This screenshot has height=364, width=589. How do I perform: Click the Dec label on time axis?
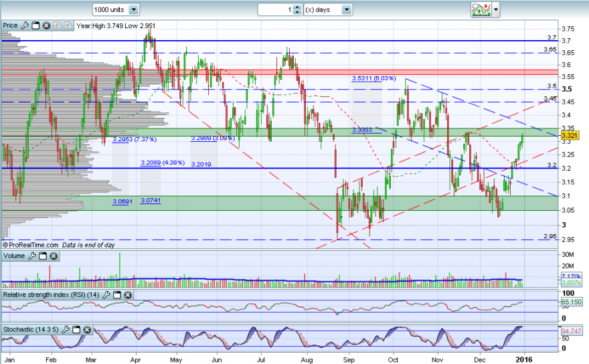coord(479,360)
